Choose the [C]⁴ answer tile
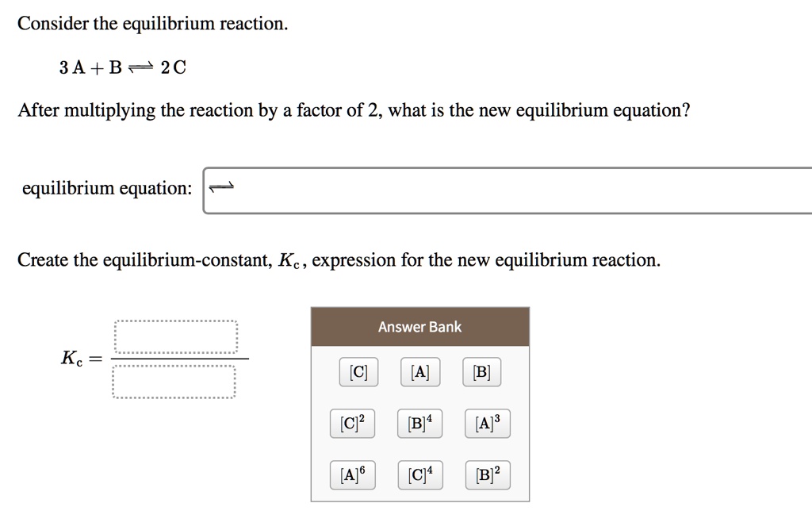 point(420,474)
